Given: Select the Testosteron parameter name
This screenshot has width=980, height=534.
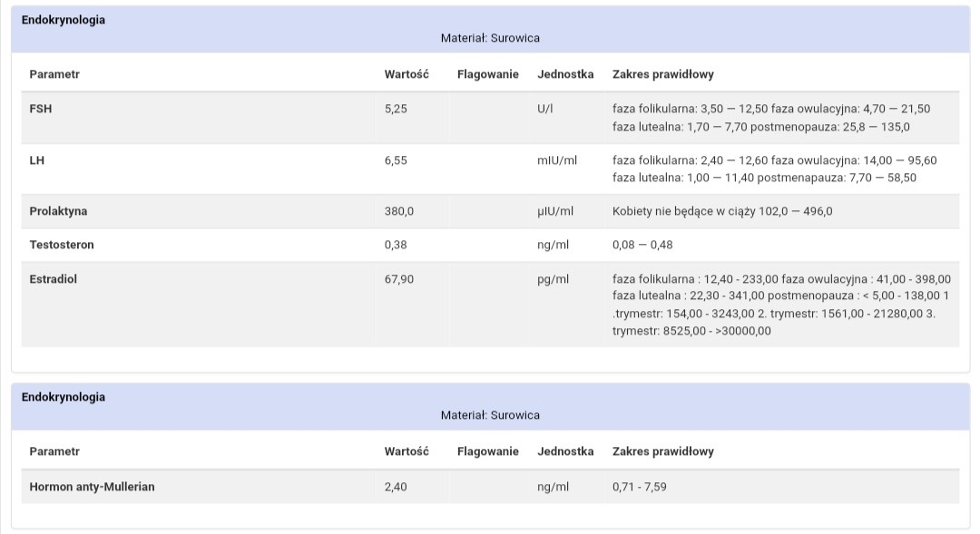Looking at the screenshot, I should [x=61, y=245].
